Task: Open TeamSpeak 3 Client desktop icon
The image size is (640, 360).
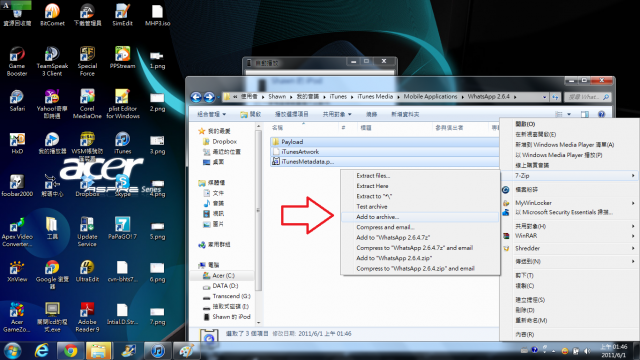Action: click(52, 61)
